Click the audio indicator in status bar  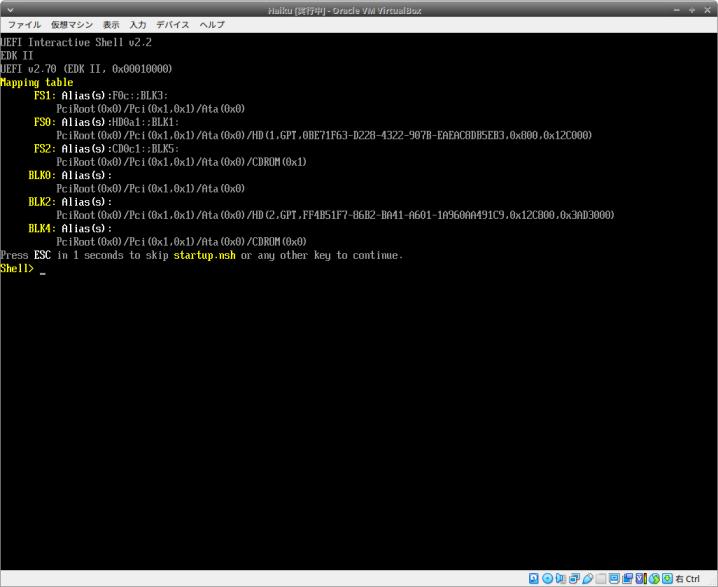point(560,578)
